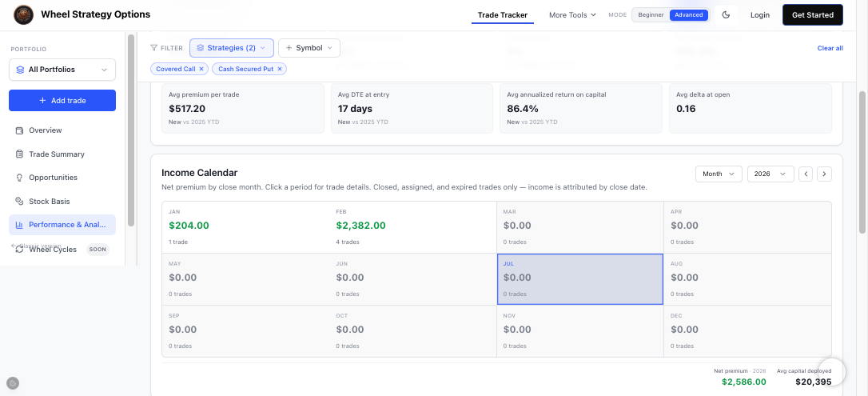Click the floating circle button bottom right
This screenshot has height=396, width=868.
(832, 372)
